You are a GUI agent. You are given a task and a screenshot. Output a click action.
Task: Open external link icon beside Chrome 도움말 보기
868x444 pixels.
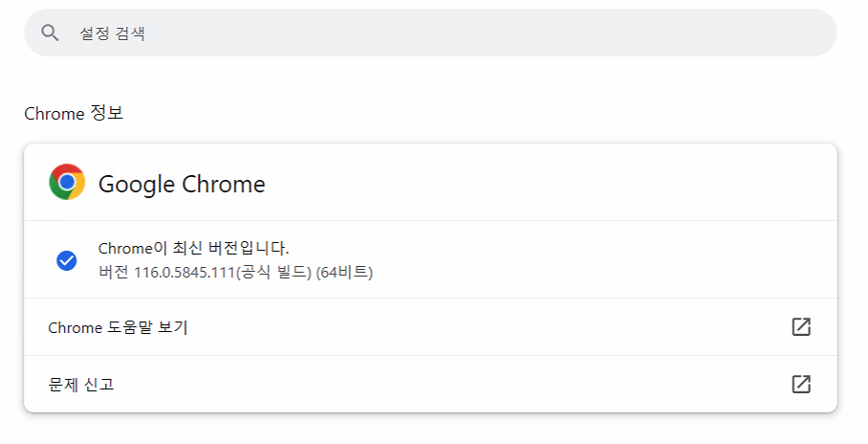pyautogui.click(x=801, y=327)
